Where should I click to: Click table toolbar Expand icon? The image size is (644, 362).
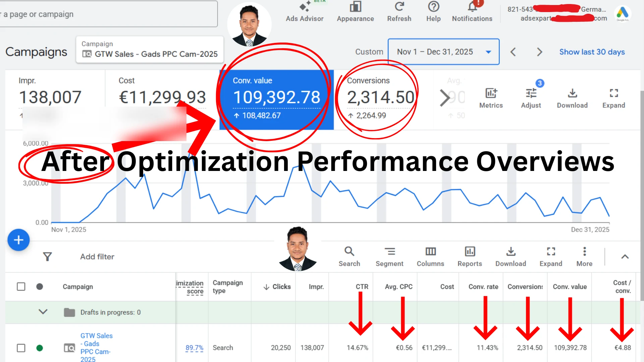[x=551, y=251]
